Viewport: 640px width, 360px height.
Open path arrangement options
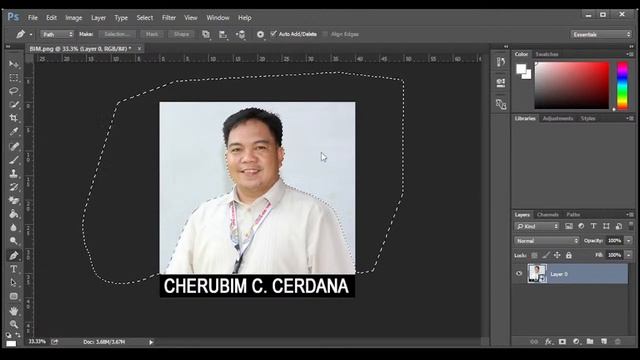point(241,35)
